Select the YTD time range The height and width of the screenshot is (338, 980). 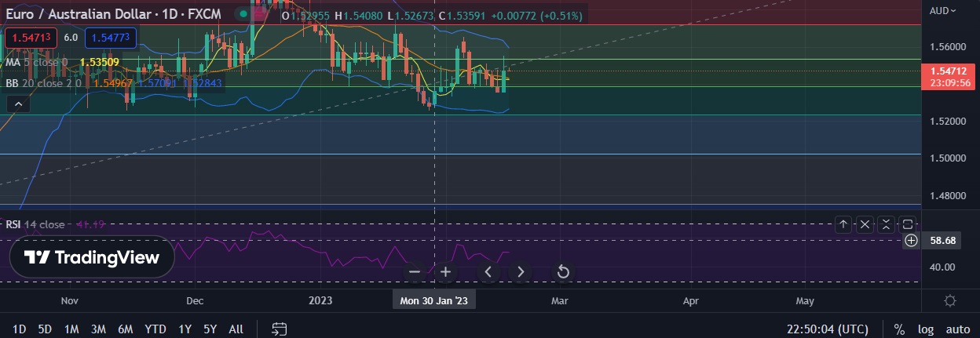point(155,329)
